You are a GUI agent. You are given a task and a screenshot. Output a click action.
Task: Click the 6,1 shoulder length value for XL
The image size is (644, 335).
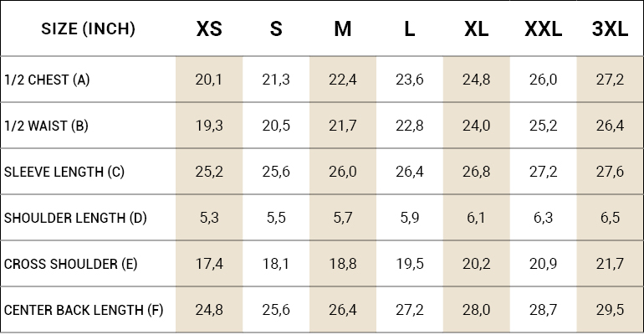pyautogui.click(x=476, y=219)
